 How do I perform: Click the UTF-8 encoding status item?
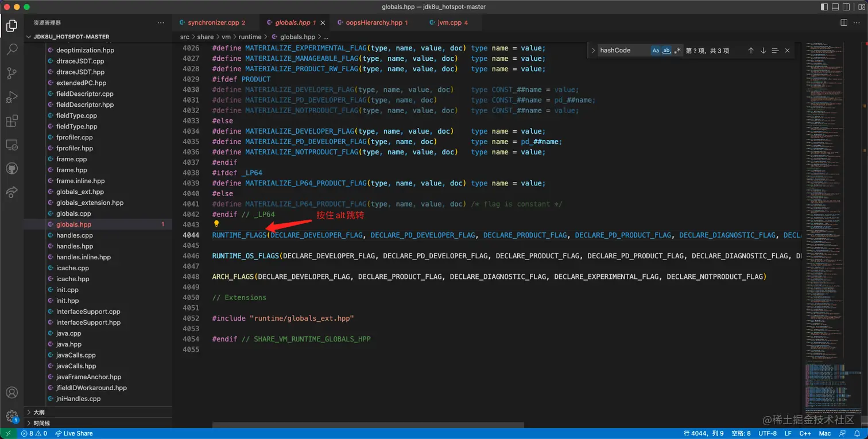coord(768,433)
